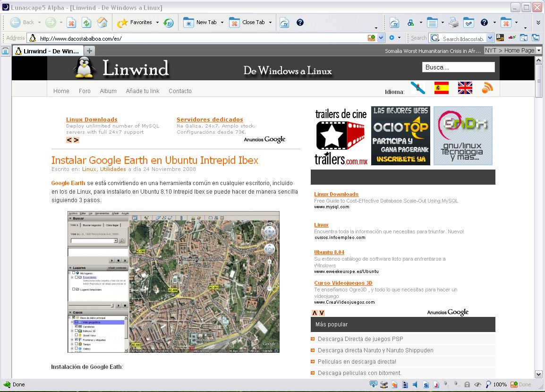The height and width of the screenshot is (392, 545).
Task: Open the Foro menu item
Action: pos(85,91)
